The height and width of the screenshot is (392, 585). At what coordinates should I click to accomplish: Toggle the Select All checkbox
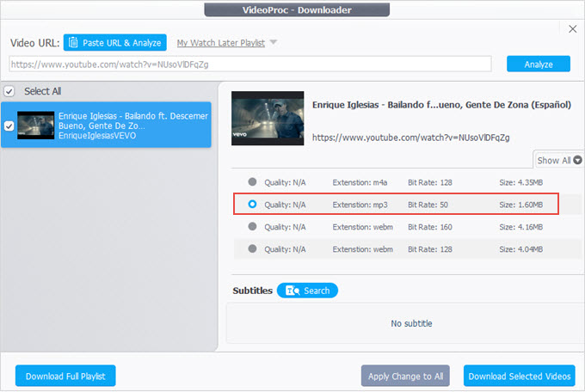[9, 91]
